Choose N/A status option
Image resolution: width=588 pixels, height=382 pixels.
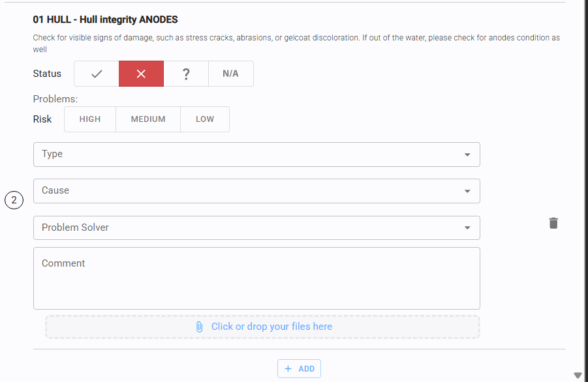pyautogui.click(x=230, y=74)
